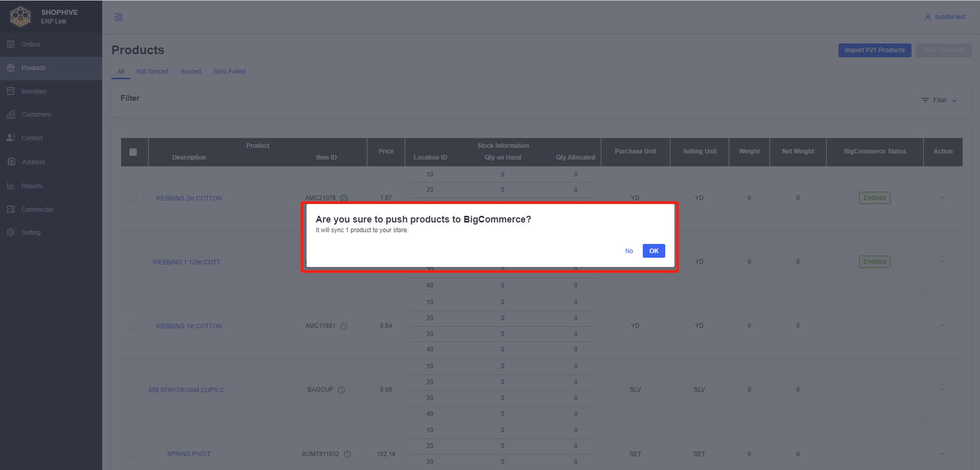Open the WEBBING 1 1/2in COTT product link

(x=189, y=262)
